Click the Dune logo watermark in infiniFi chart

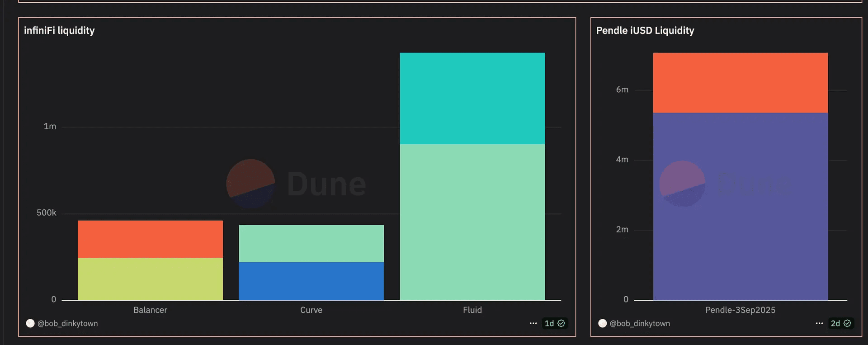click(296, 184)
